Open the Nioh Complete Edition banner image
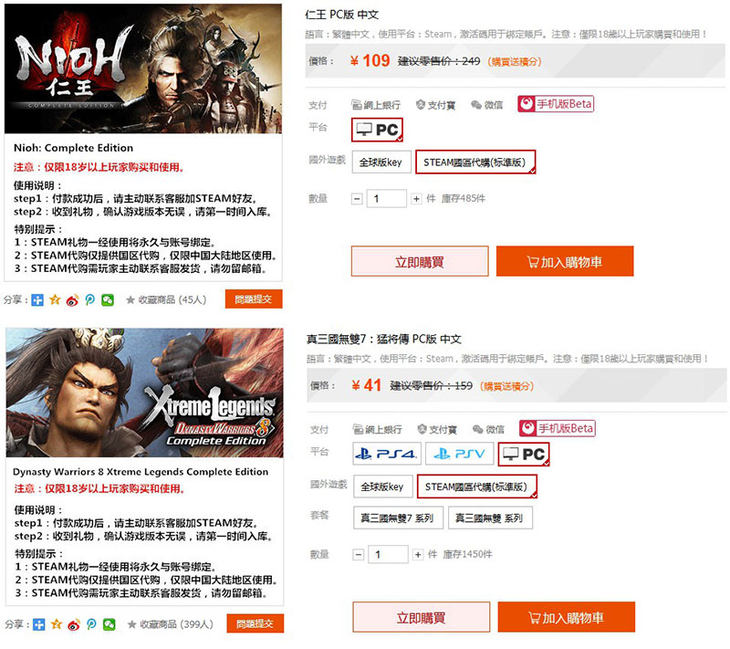This screenshot has width=730, height=649. (143, 68)
